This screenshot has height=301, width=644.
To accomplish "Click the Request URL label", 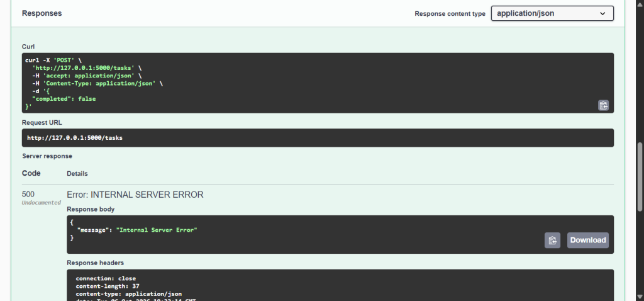I will pyautogui.click(x=42, y=123).
